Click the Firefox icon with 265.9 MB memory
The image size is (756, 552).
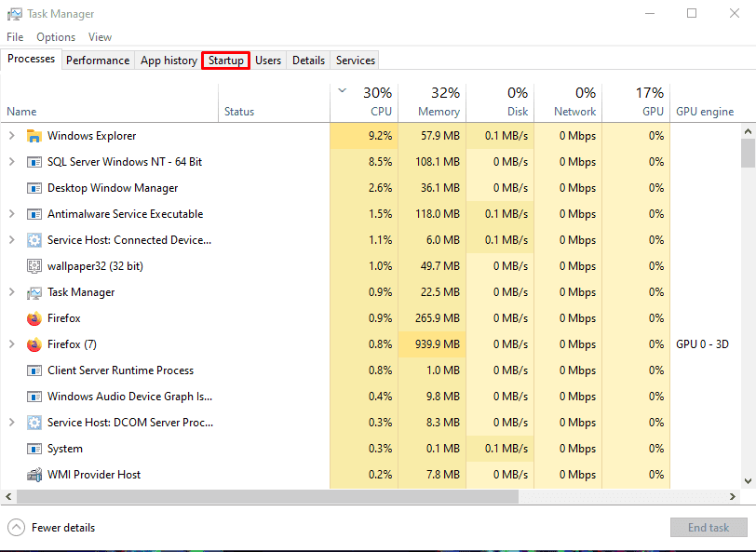click(x=34, y=318)
